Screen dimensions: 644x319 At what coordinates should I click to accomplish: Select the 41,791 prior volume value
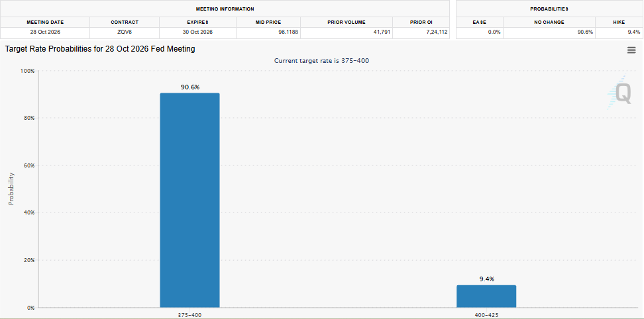(x=382, y=32)
